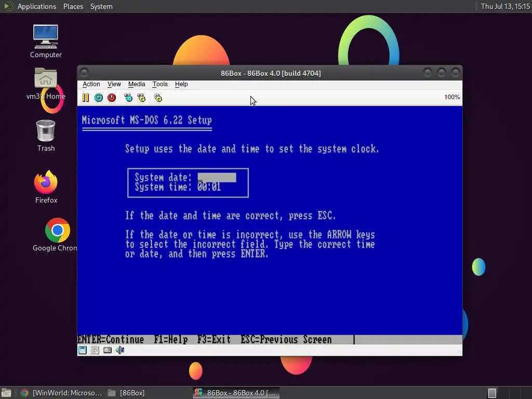Image resolution: width=532 pixels, height=399 pixels.
Task: Click the empty disc drive status icon
Action: click(95, 350)
